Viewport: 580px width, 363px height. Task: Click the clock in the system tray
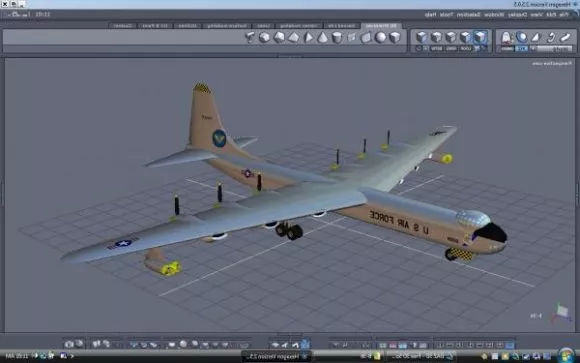(x=17, y=356)
